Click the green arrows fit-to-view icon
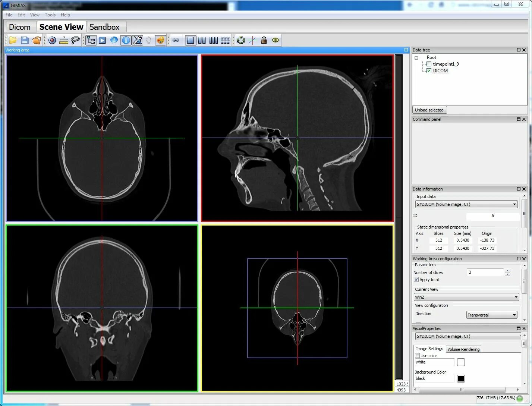 [241, 40]
